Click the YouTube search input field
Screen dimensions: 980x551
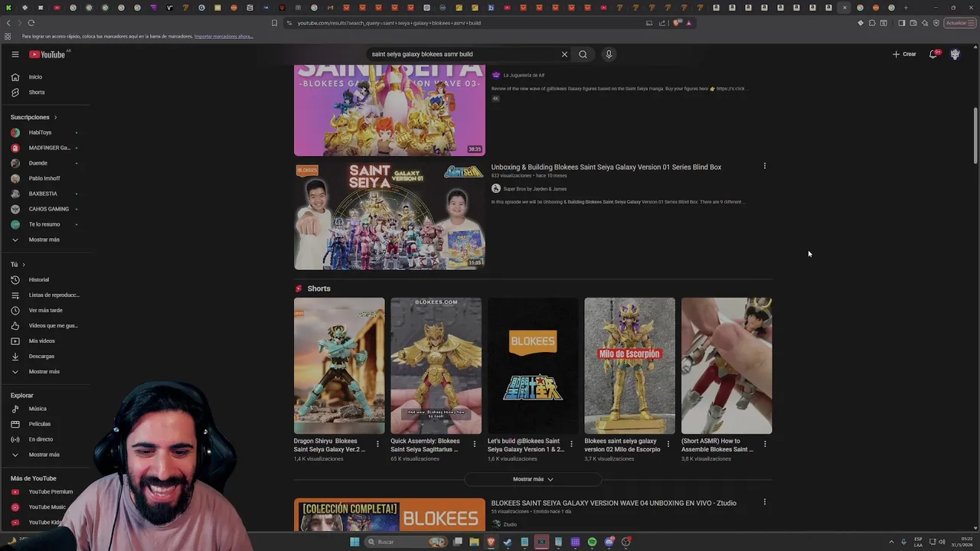pyautogui.click(x=463, y=54)
